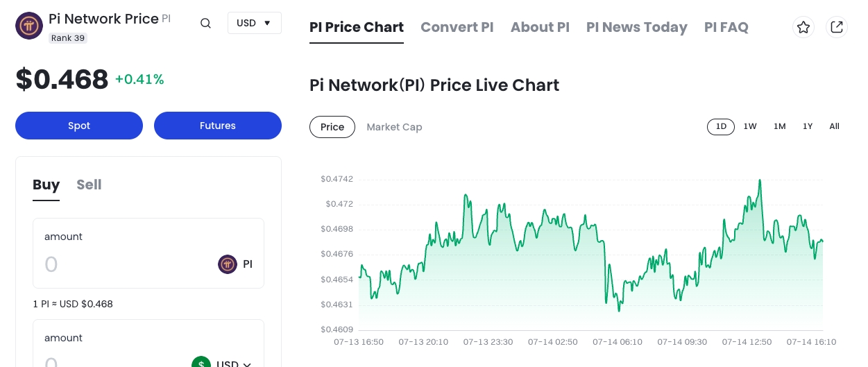Click the Spot trading button
This screenshot has height=367, width=868.
79,126
